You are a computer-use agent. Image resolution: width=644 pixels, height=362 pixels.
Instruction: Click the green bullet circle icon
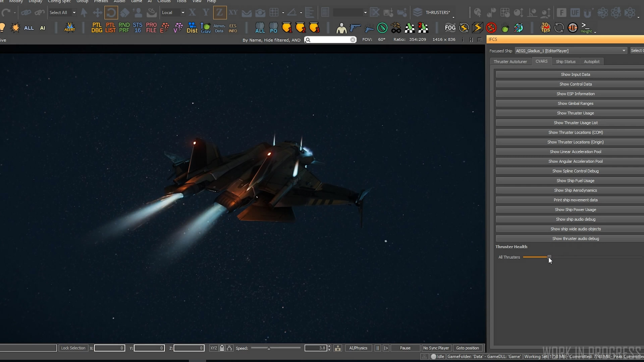click(x=382, y=28)
